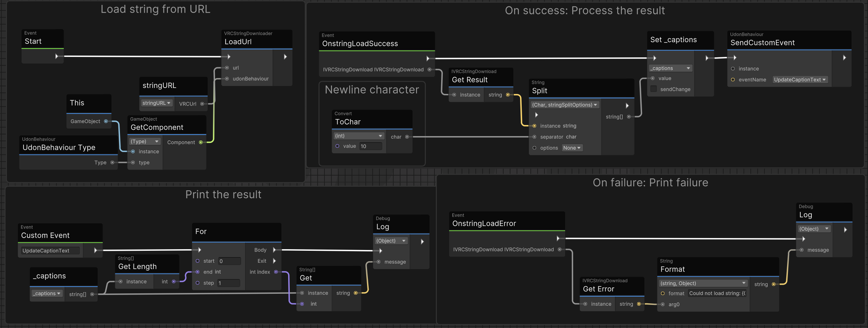The image size is (868, 328).
Task: Click the Split separator char input port
Action: pyautogui.click(x=534, y=137)
